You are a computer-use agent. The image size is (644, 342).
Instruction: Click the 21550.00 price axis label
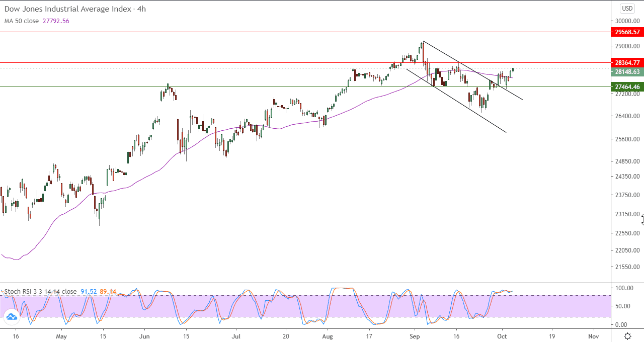coord(627,267)
